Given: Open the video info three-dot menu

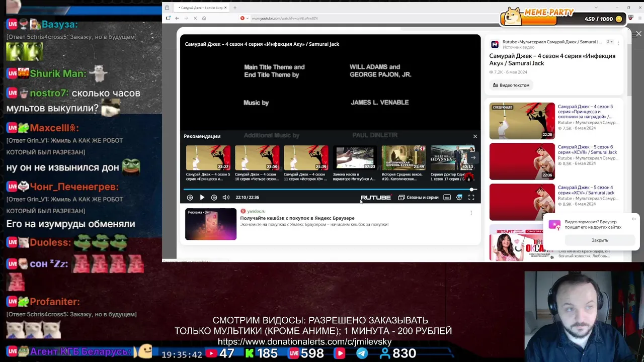Looking at the screenshot, I should [618, 43].
